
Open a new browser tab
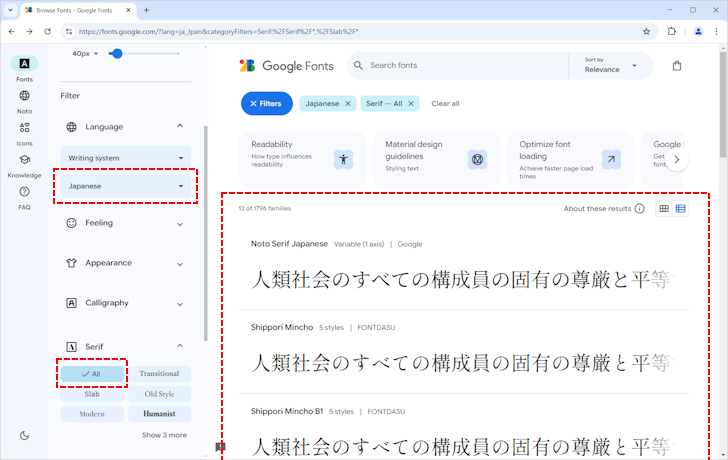[146, 10]
